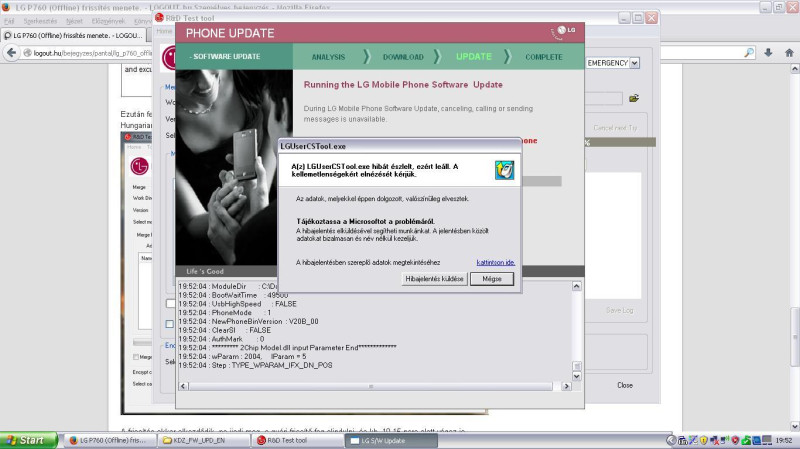
Task: Click the error icon in LGUserCSTool dialog
Action: pyautogui.click(x=504, y=170)
